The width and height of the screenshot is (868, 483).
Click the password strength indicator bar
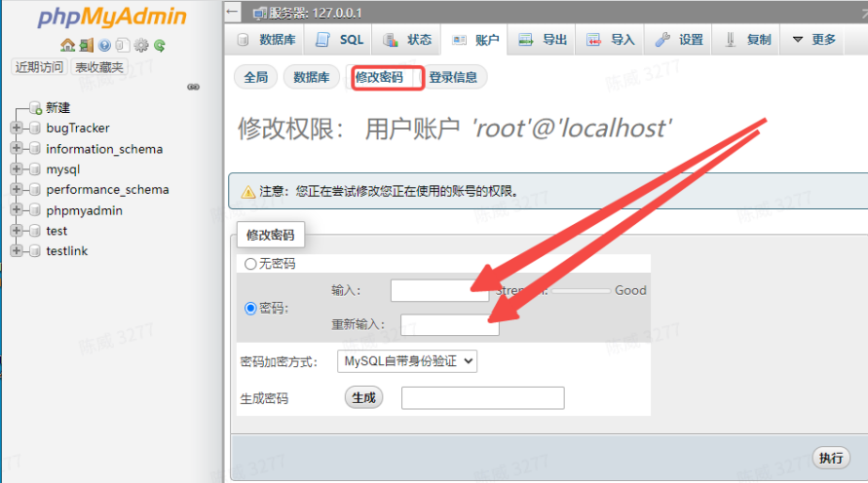click(x=580, y=290)
